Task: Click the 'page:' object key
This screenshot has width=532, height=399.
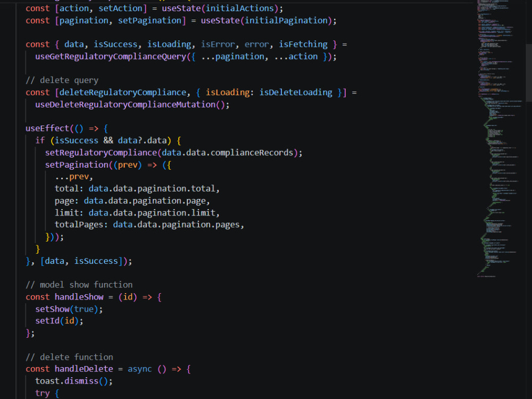Action: (66, 201)
